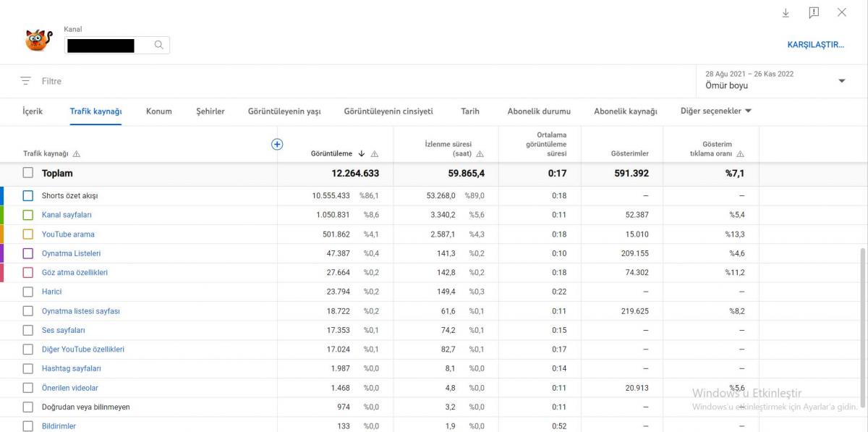Toggle Kanal sayfaları checkbox

click(27, 215)
